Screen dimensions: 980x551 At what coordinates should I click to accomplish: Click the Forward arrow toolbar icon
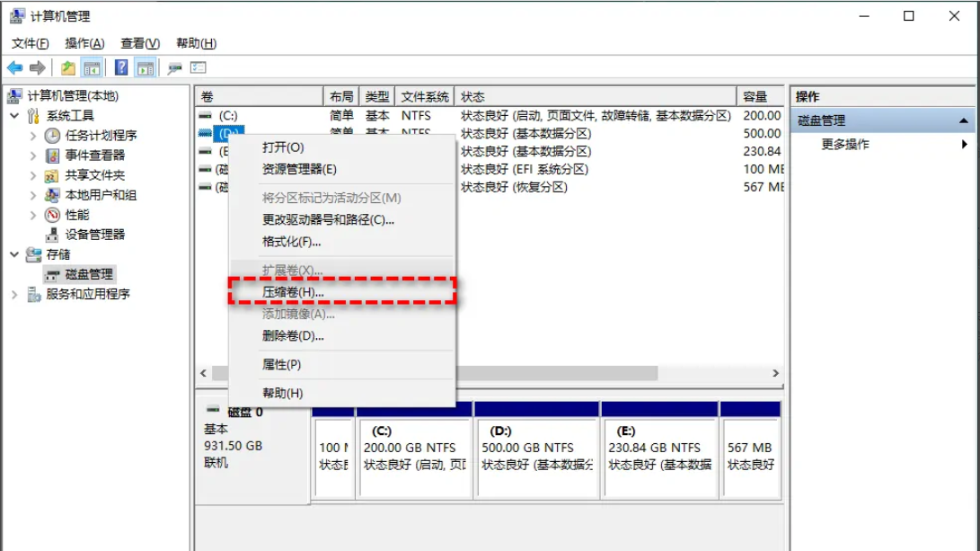(x=38, y=67)
